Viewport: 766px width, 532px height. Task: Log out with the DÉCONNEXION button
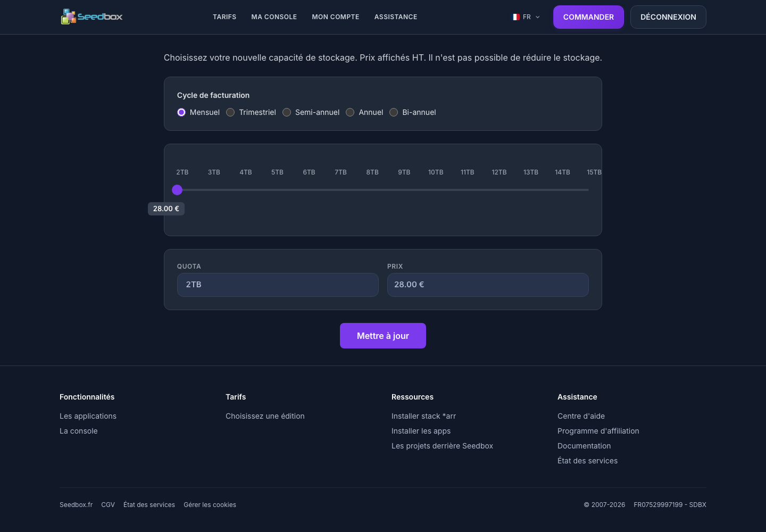click(x=668, y=17)
